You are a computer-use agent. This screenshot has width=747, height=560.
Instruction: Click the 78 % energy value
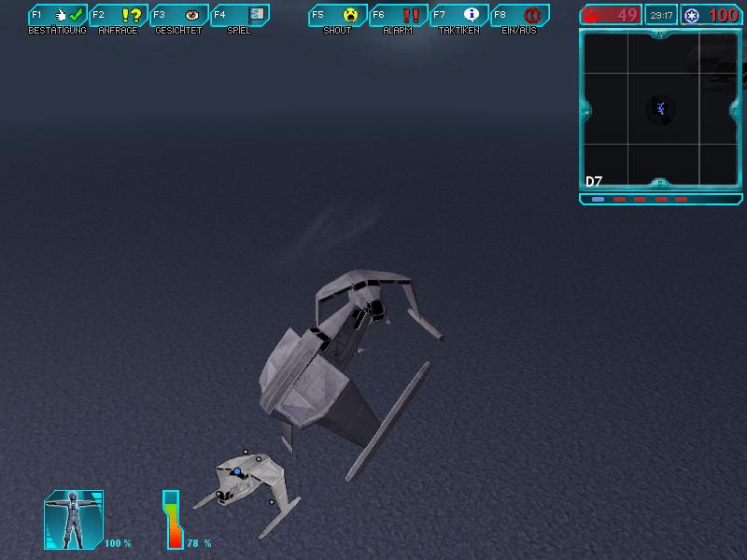pos(199,543)
